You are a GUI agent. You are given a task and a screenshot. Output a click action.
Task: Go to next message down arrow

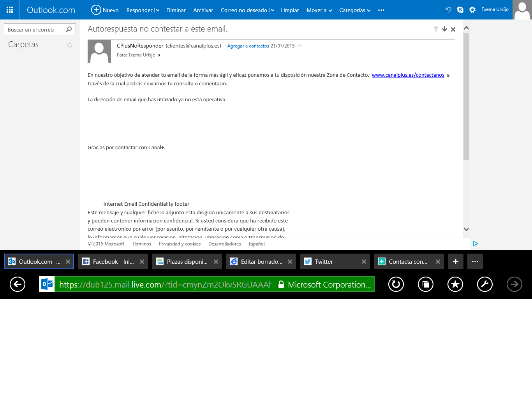coord(444,29)
